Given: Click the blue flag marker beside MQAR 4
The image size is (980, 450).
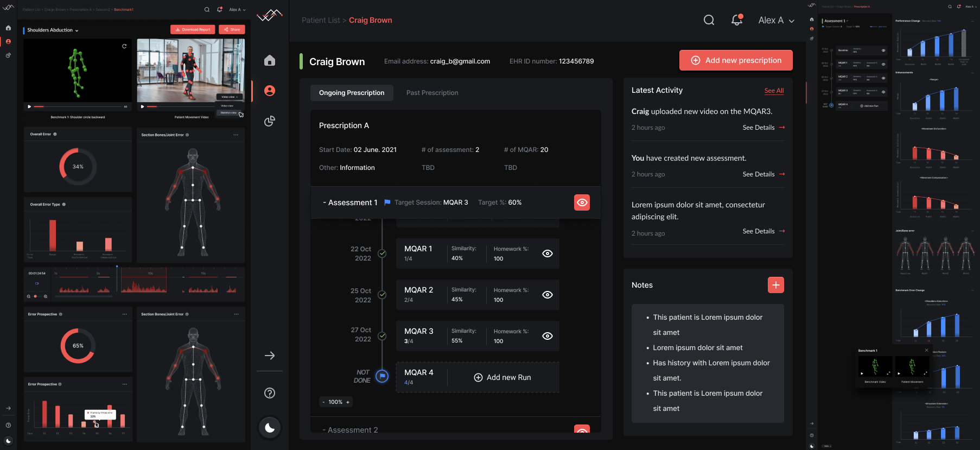Looking at the screenshot, I should coord(382,376).
